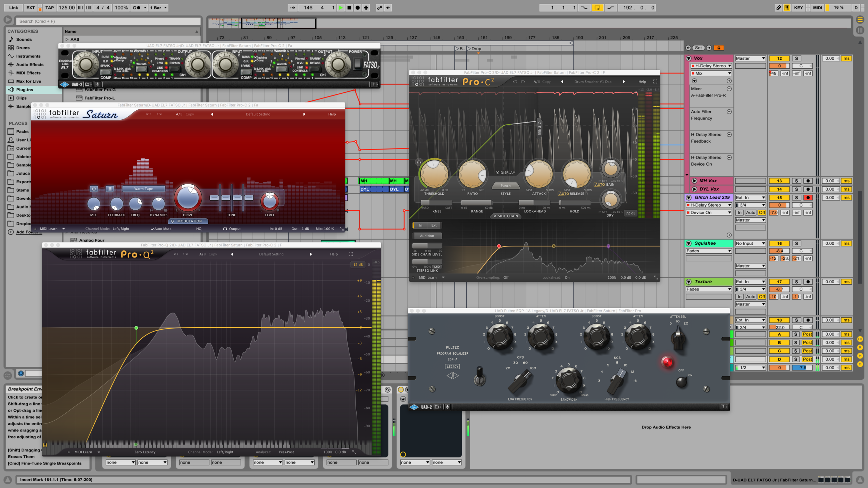
Task: Open Warm Tape style menu in Saturn
Action: 143,189
